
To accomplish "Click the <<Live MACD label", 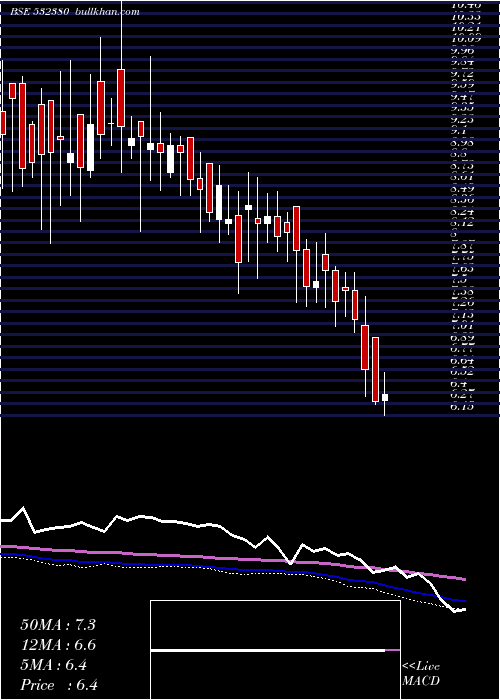I will 421,674.
